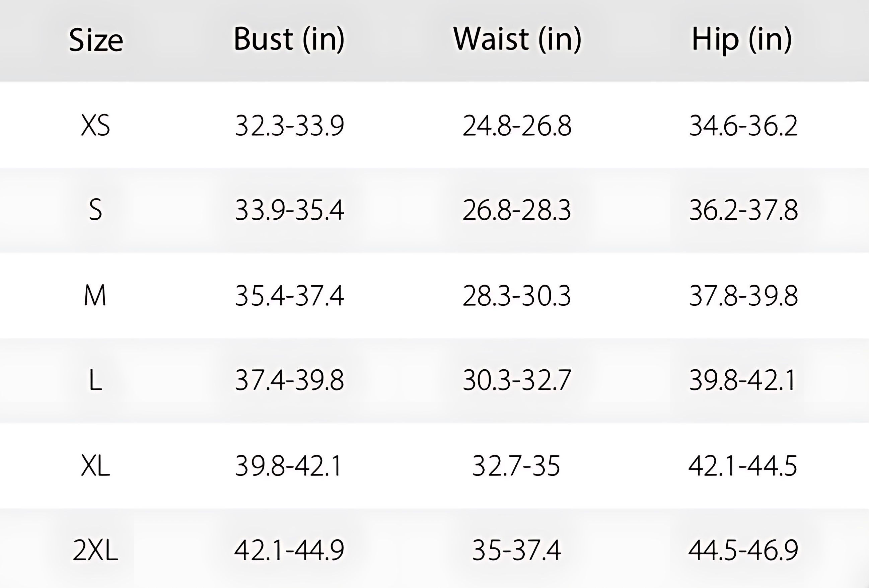Click the XS waist value 24.8-26.8
869x588 pixels.
pyautogui.click(x=517, y=126)
